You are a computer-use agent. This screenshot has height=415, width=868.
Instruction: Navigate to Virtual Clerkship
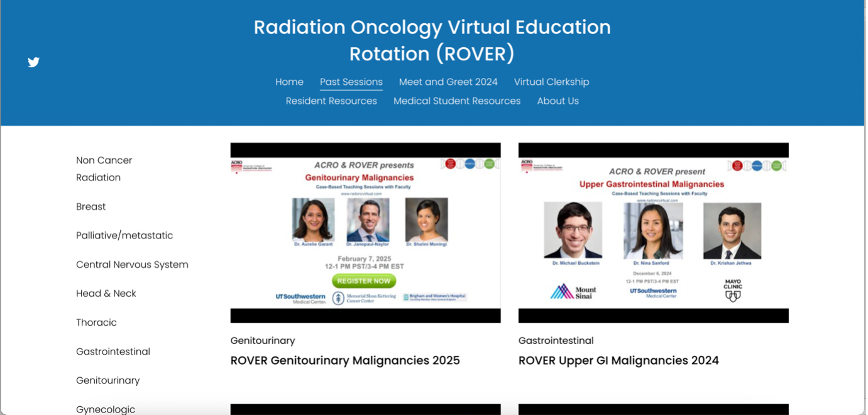[551, 82]
